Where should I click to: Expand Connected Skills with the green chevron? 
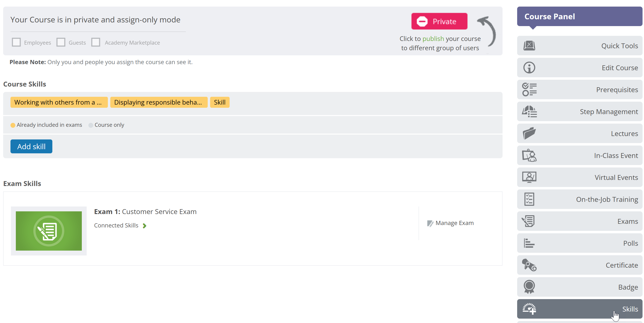(x=144, y=226)
